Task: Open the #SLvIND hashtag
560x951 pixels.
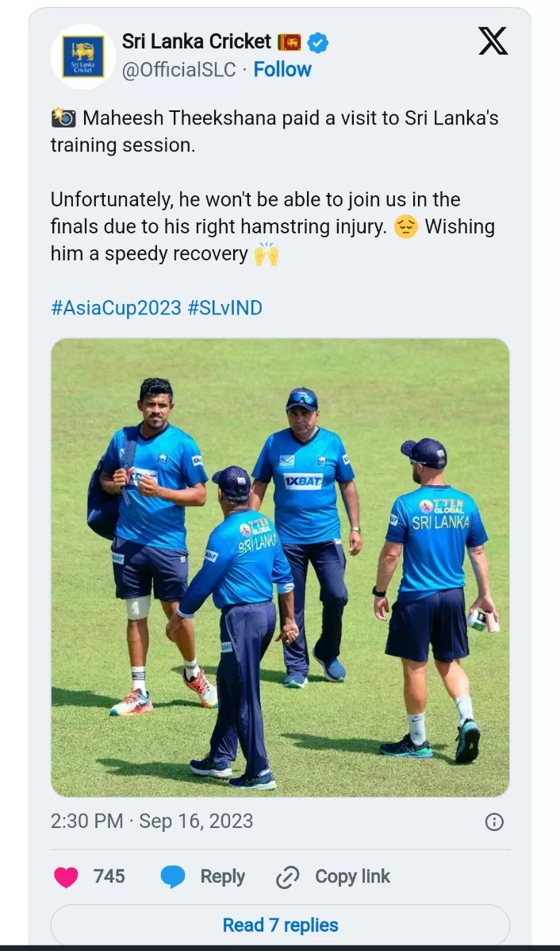Action: 224,308
